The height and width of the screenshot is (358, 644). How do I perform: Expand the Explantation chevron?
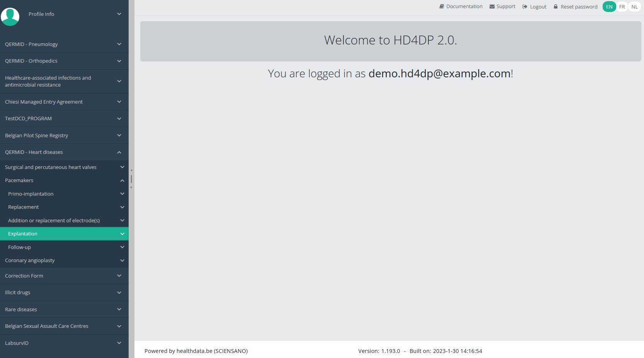coord(122,234)
